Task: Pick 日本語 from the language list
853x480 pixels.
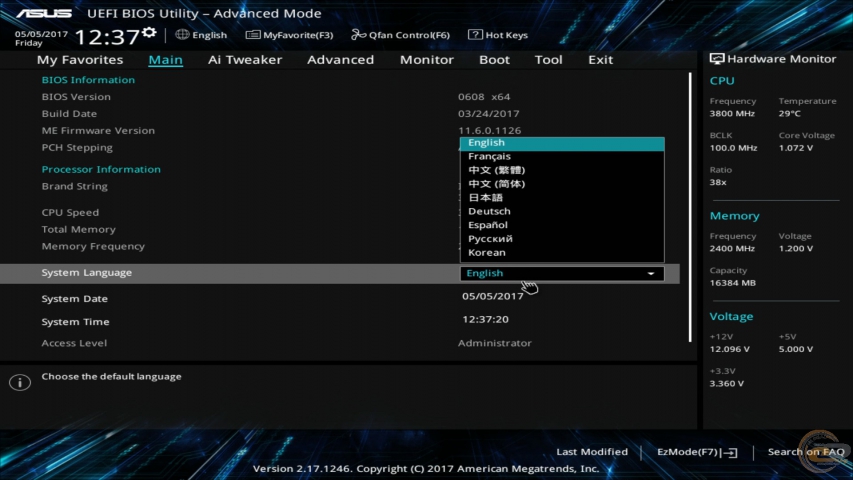Action: (x=562, y=198)
